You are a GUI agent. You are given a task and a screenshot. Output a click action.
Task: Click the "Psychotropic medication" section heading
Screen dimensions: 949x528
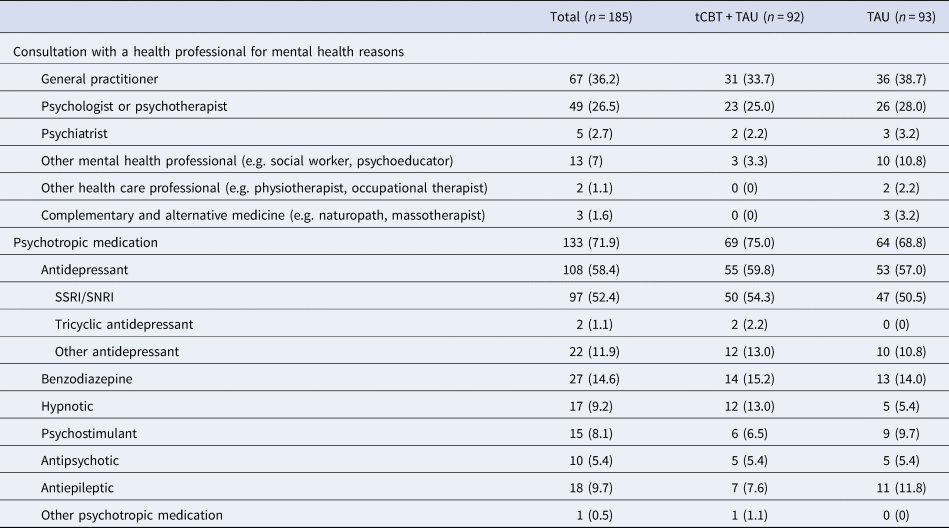pyautogui.click(x=86, y=242)
